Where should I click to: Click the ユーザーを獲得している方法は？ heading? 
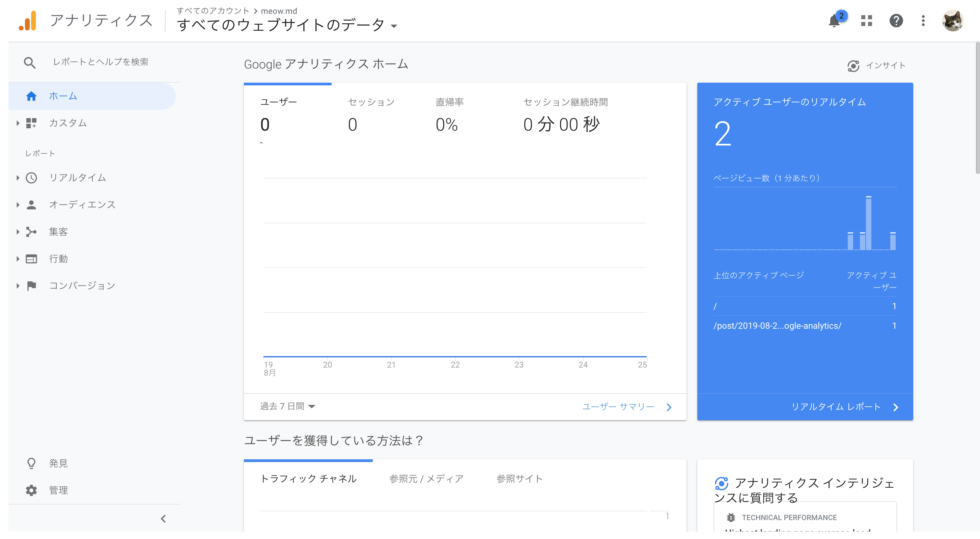click(333, 441)
